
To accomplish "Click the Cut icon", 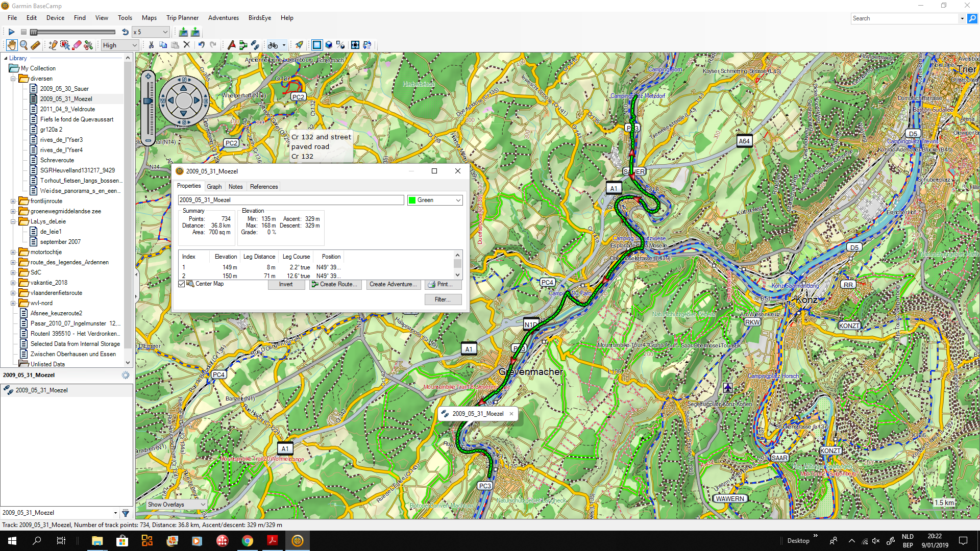I will point(151,45).
